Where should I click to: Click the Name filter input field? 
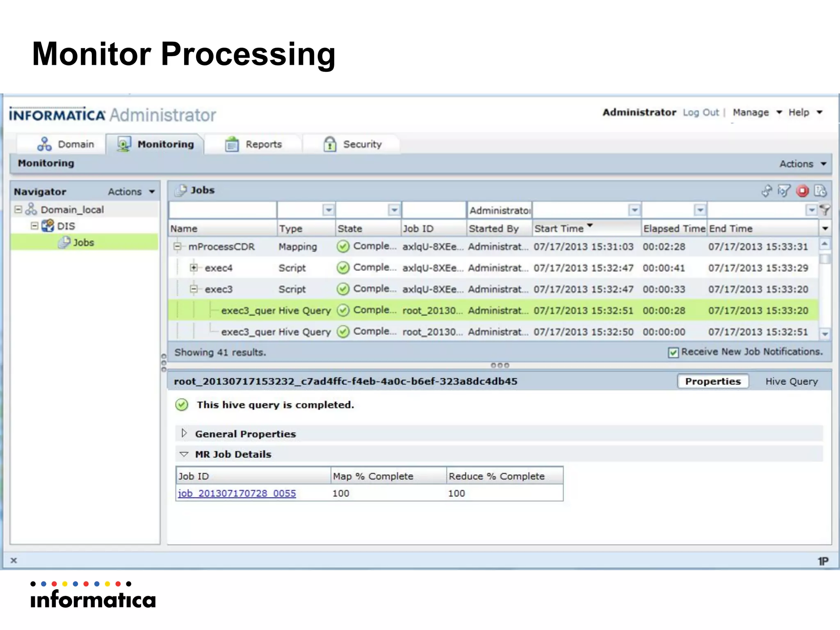click(x=223, y=210)
